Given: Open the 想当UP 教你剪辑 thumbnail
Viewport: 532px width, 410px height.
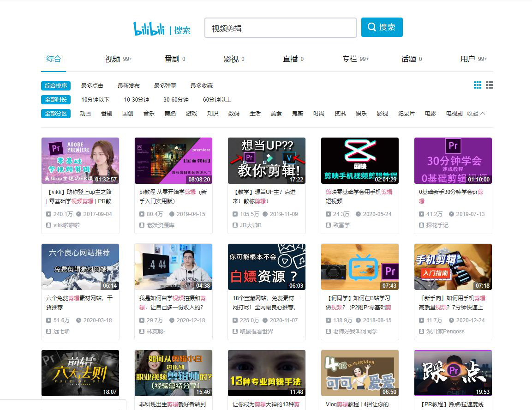Looking at the screenshot, I should point(267,161).
